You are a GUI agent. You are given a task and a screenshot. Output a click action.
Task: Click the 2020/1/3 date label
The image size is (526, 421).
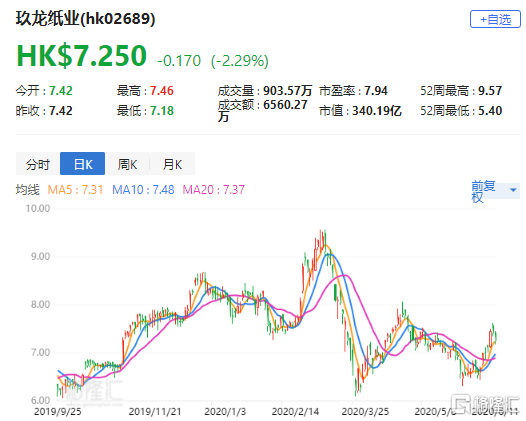point(225,412)
